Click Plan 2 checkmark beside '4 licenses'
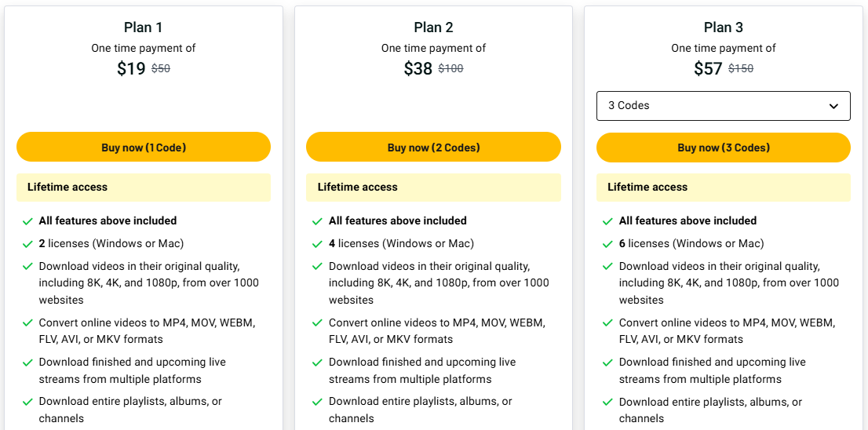Viewport: 868px width, 430px height. click(317, 244)
